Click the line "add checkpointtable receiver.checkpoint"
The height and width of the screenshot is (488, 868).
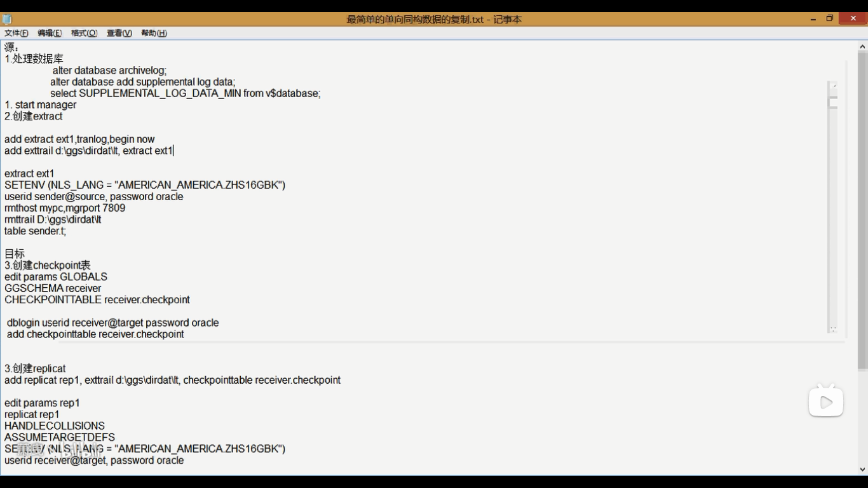point(95,334)
